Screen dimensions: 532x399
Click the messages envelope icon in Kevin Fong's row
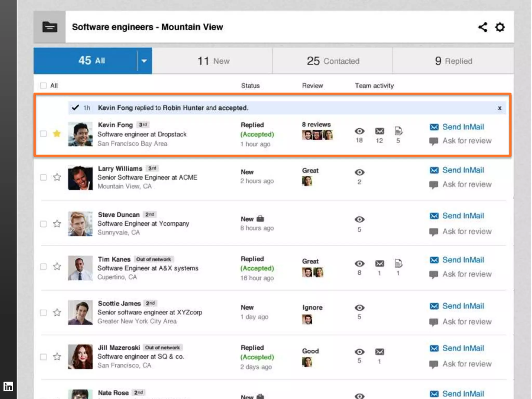click(380, 131)
